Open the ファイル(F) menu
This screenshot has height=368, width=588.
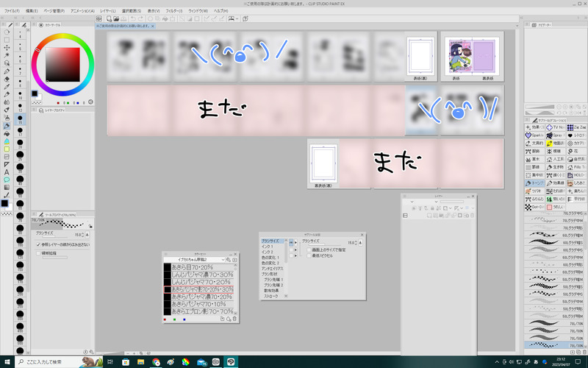[12, 11]
